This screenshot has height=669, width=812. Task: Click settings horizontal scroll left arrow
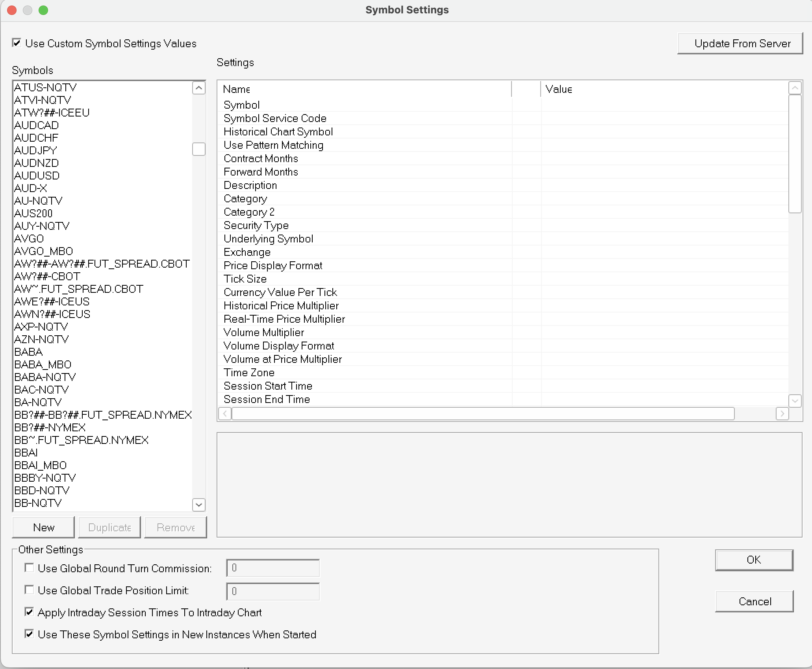(225, 414)
